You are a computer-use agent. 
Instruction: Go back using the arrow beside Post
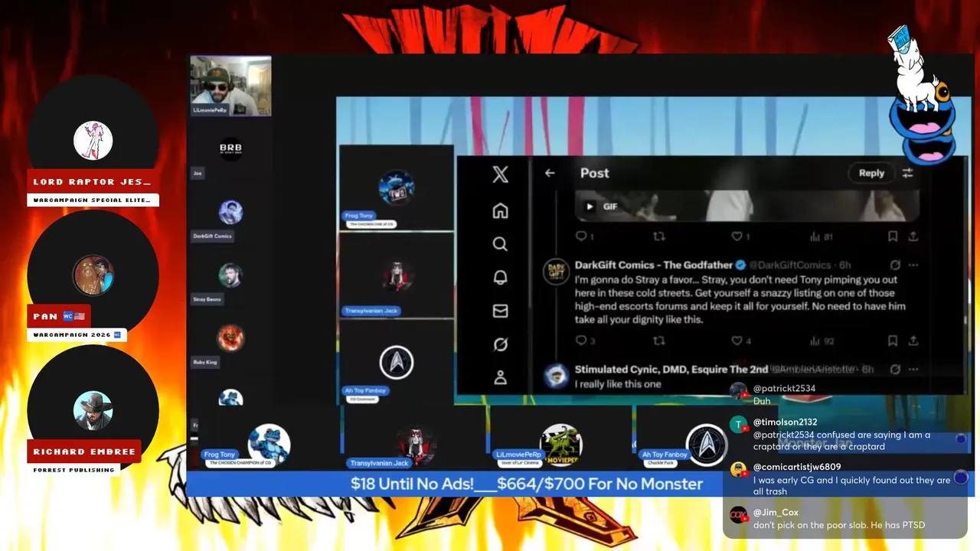[x=550, y=173]
